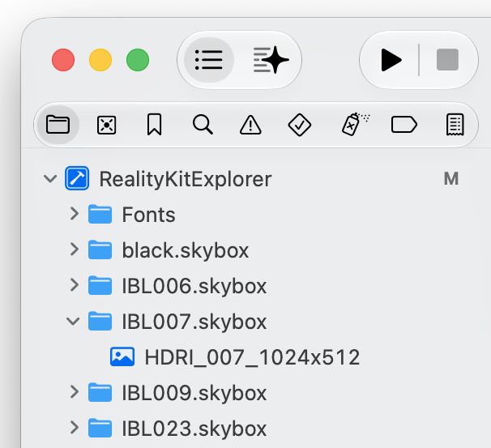This screenshot has width=491, height=448.
Task: Select the IBL007.skybox row label
Action: (194, 322)
